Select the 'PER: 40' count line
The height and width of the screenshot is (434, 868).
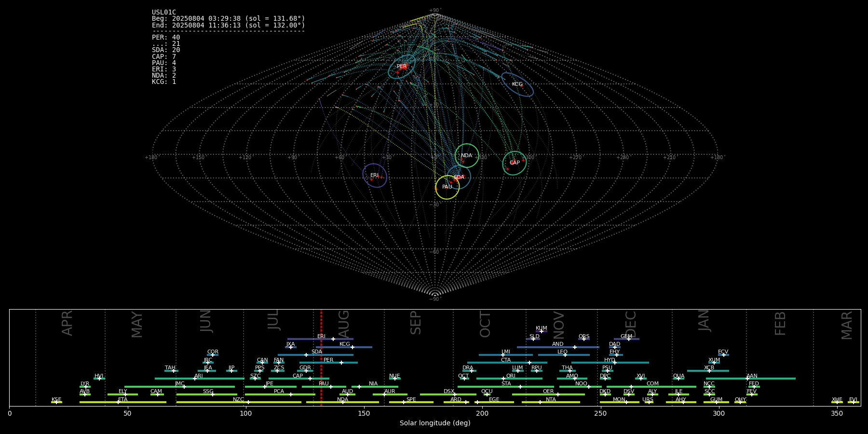[x=166, y=38]
